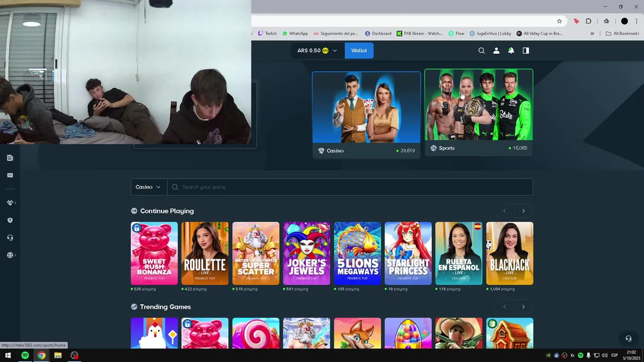Open the site search magnifier icon
Viewport: 644px width, 362px height.
[481, 50]
